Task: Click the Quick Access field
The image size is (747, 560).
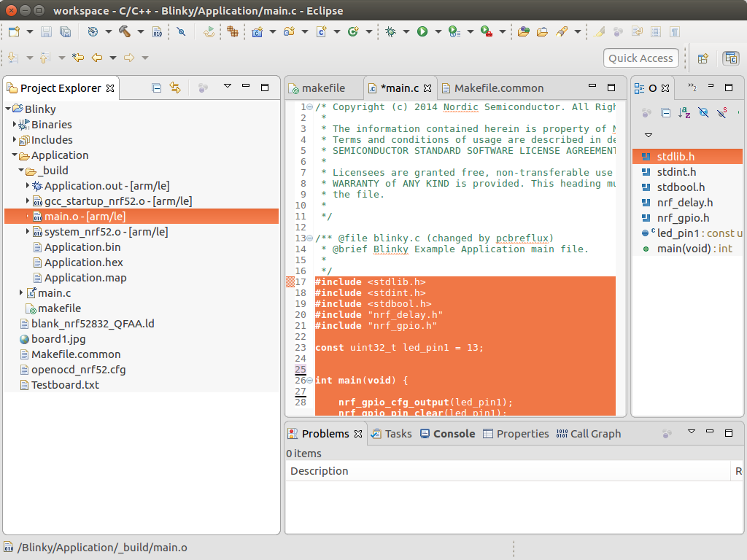Action: click(640, 58)
